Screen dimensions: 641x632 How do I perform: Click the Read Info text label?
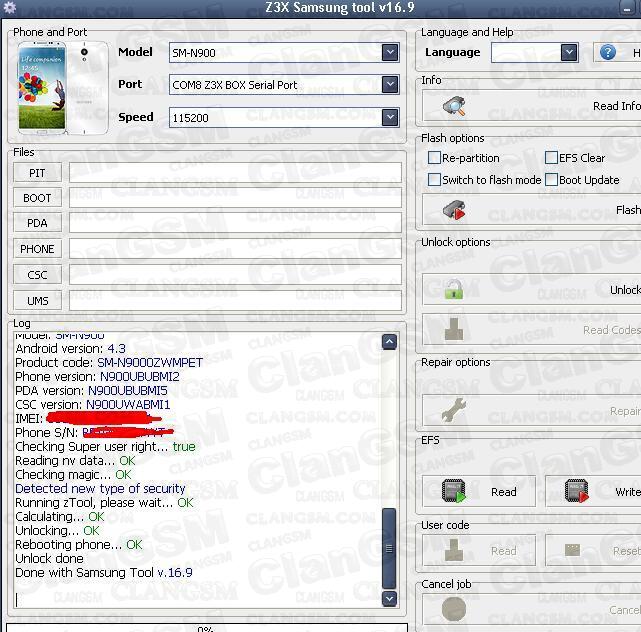(617, 106)
